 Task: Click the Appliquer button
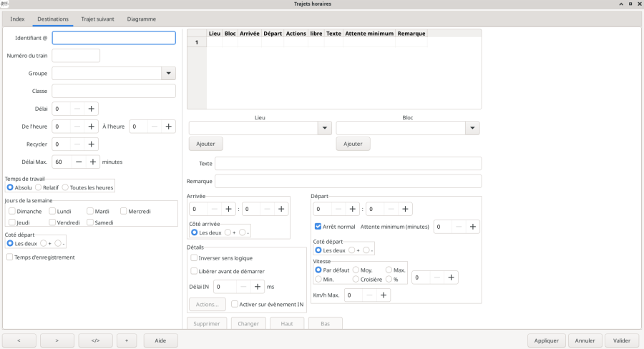[x=547, y=340]
